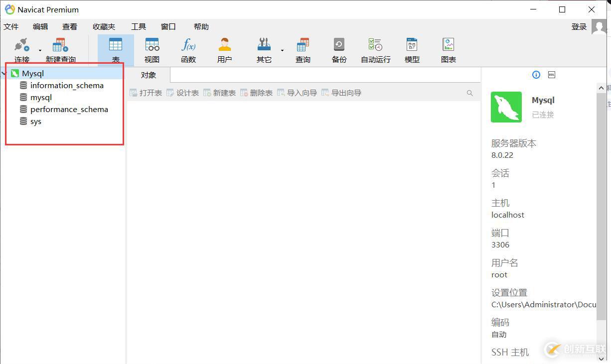
Task: Select the performance_schema database
Action: click(69, 110)
